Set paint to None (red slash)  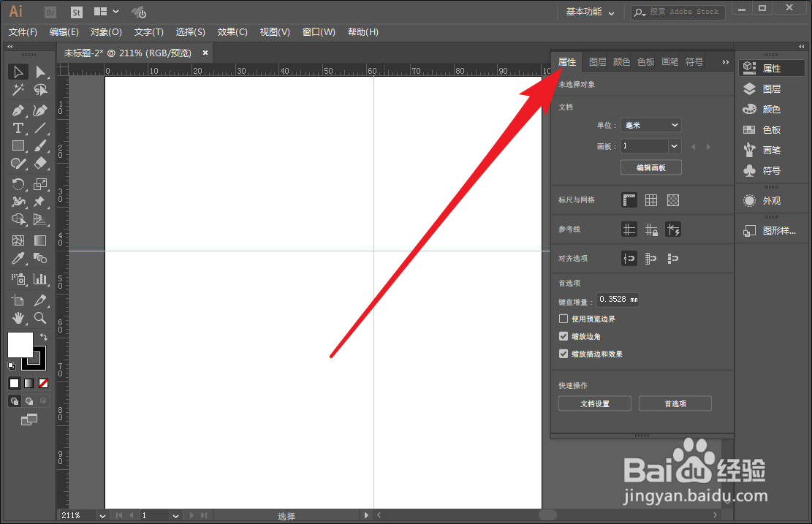click(44, 383)
